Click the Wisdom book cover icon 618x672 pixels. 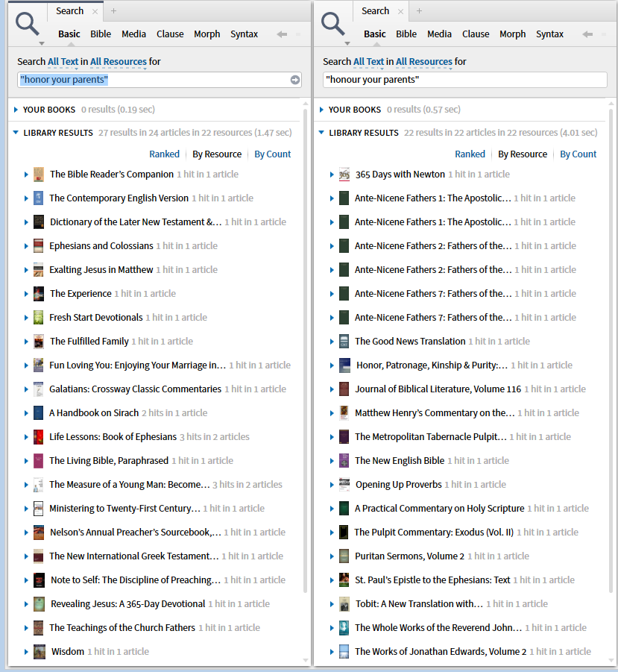click(40, 651)
